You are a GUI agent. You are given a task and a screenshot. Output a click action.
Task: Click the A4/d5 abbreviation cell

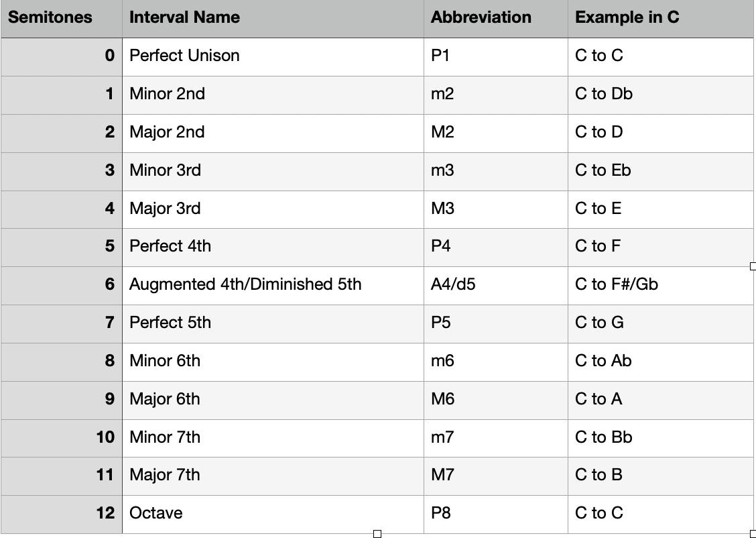point(496,285)
